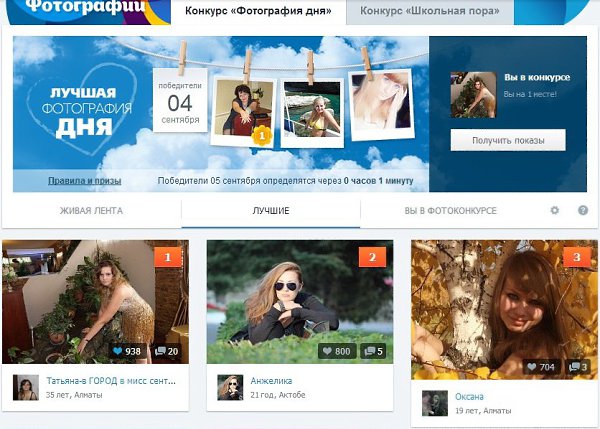Open the first-place winner photo with medal
Viewport: 600px width, 429px height.
click(244, 108)
